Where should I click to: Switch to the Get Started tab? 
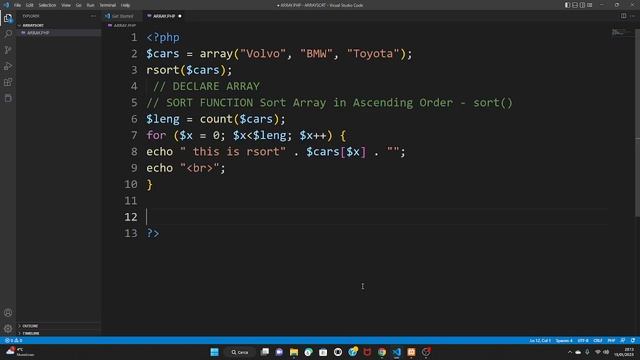click(x=122, y=16)
